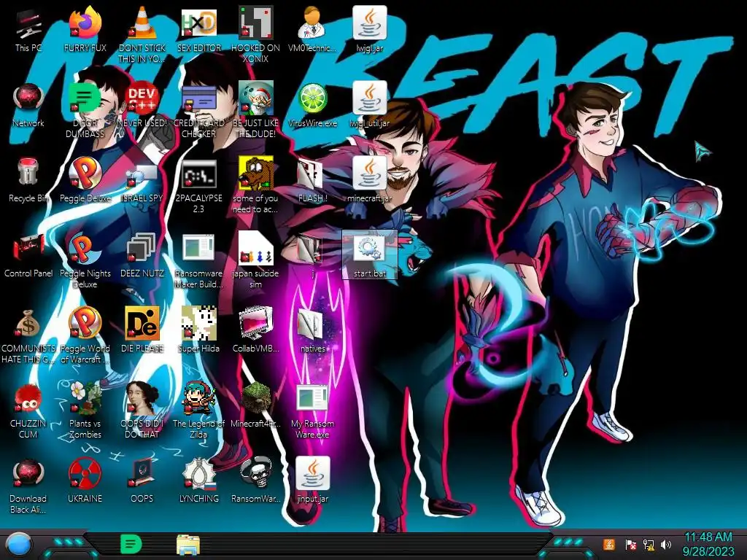Select the Minecraft4fr grass block icon
This screenshot has width=747, height=560.
tap(256, 405)
